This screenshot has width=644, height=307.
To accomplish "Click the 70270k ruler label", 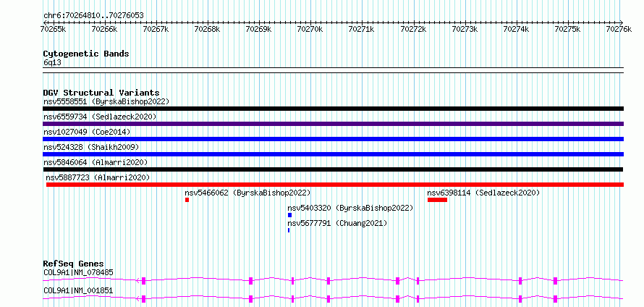I will coord(310,29).
